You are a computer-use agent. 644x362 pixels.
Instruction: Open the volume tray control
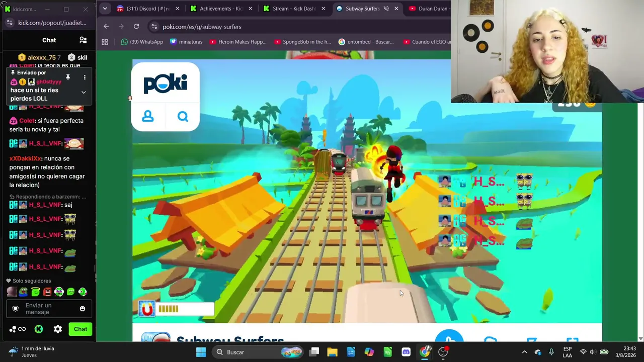592,352
